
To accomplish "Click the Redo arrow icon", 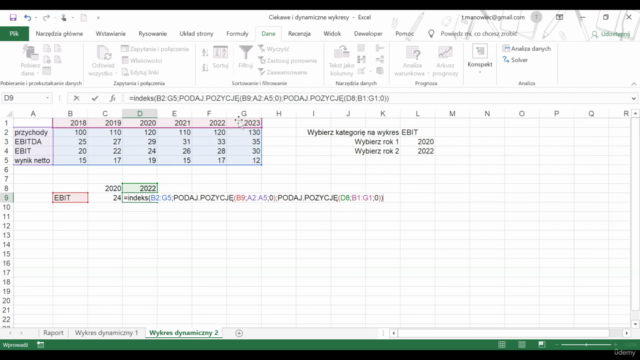I will (x=46, y=18).
